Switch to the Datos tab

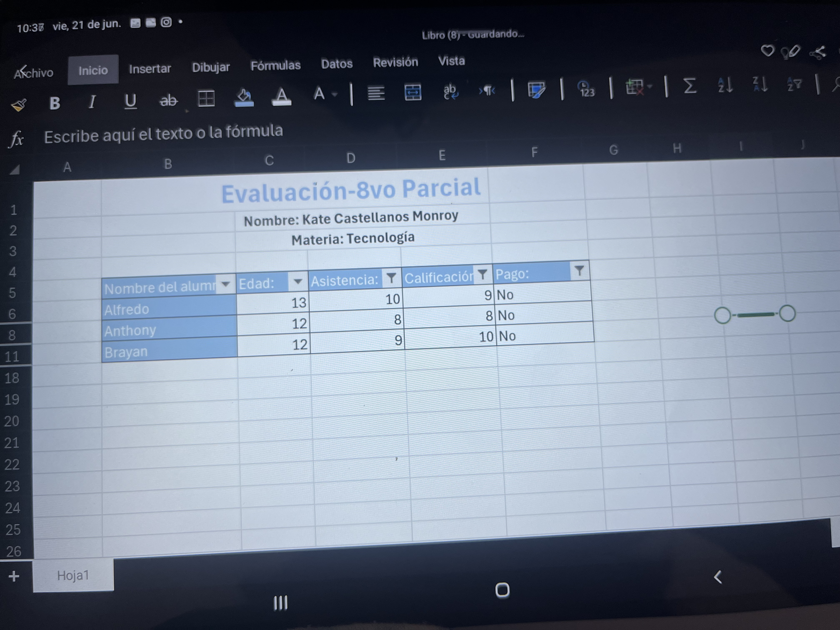pos(336,64)
